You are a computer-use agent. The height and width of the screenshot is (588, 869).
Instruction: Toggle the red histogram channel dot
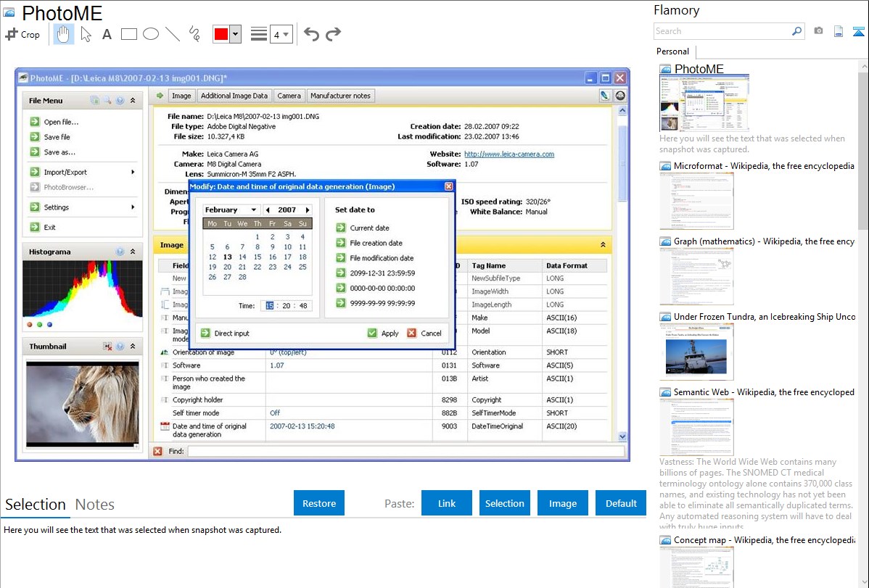[29, 325]
